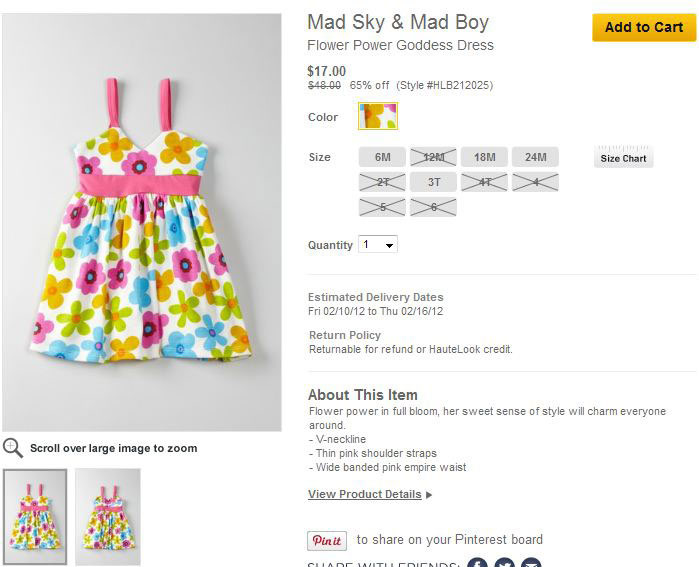Share by email envelope icon
699x567 pixels.
point(531,563)
